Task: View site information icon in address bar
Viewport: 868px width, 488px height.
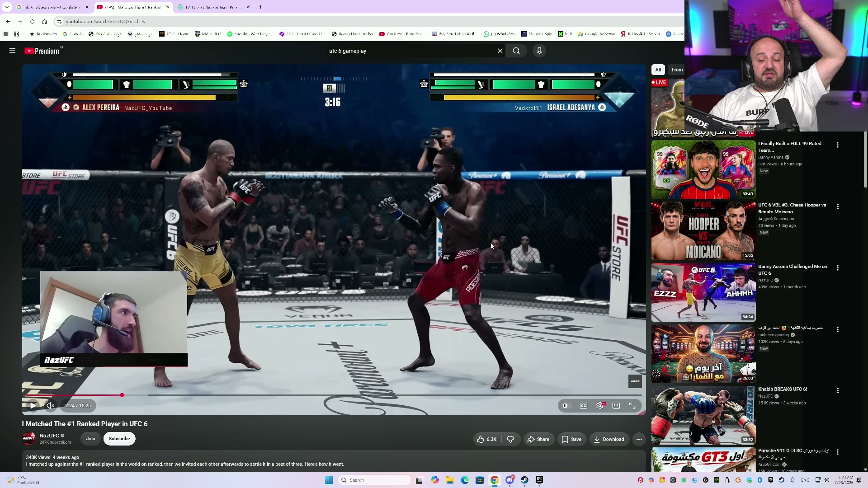Action: click(x=59, y=22)
